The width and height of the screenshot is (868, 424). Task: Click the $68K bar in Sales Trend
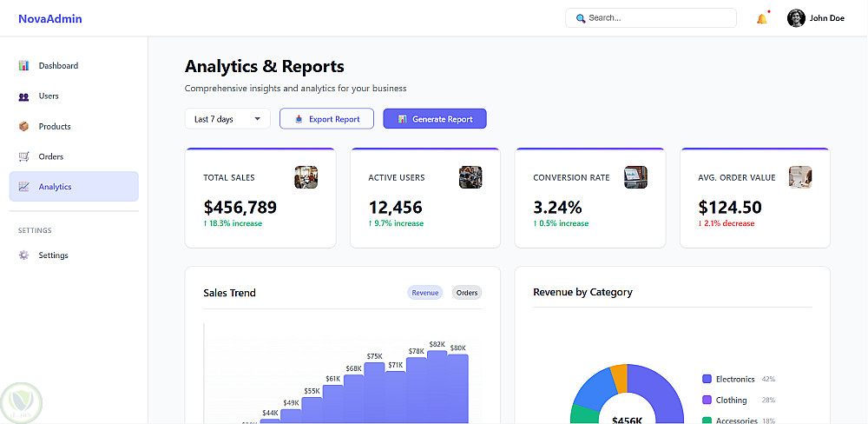[x=354, y=399]
